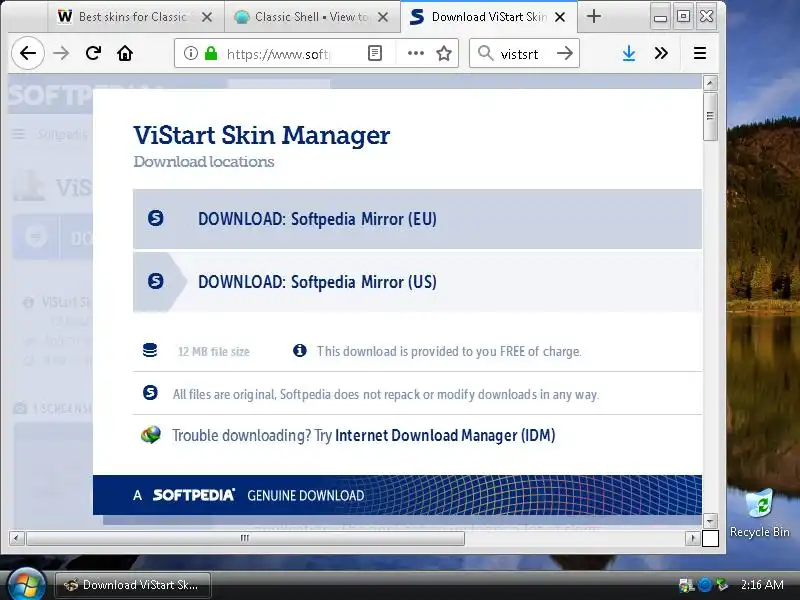The image size is (800, 600).
Task: Expand the toolbar overflow chevron
Action: (x=661, y=53)
